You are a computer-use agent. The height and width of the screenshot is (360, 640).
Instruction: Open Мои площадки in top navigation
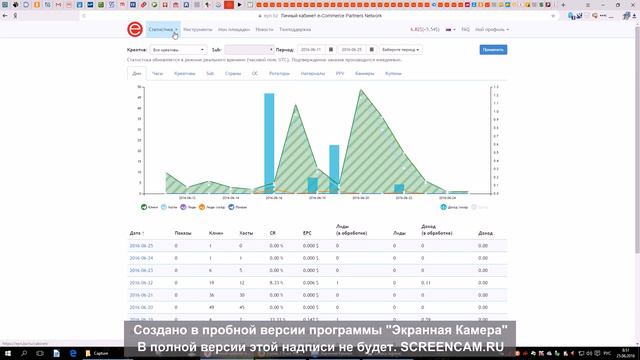tap(234, 29)
